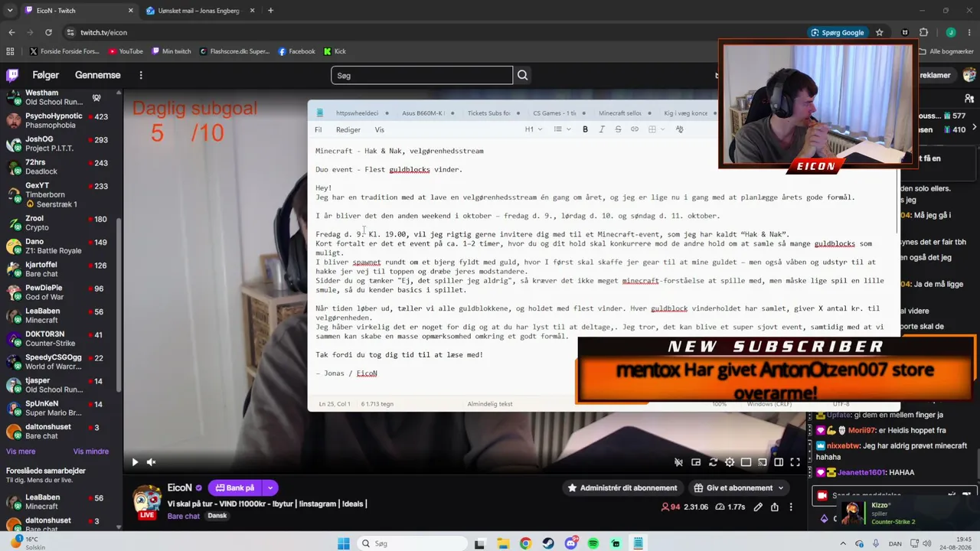This screenshot has width=980, height=551.
Task: Collapse sidebar list with Vis mindre
Action: (91, 452)
